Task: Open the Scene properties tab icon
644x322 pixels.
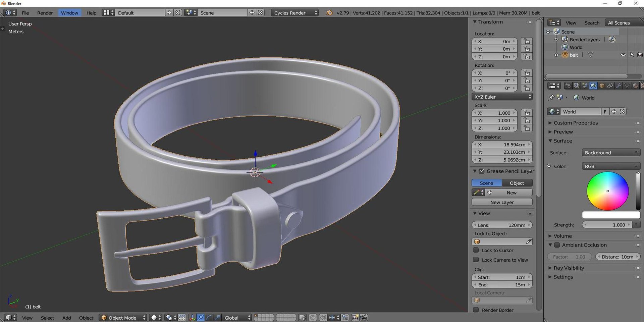Action: (x=585, y=86)
